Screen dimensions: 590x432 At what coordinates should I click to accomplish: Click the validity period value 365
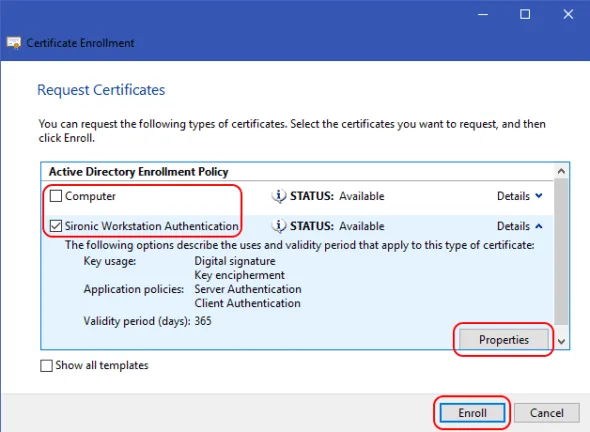point(203,321)
